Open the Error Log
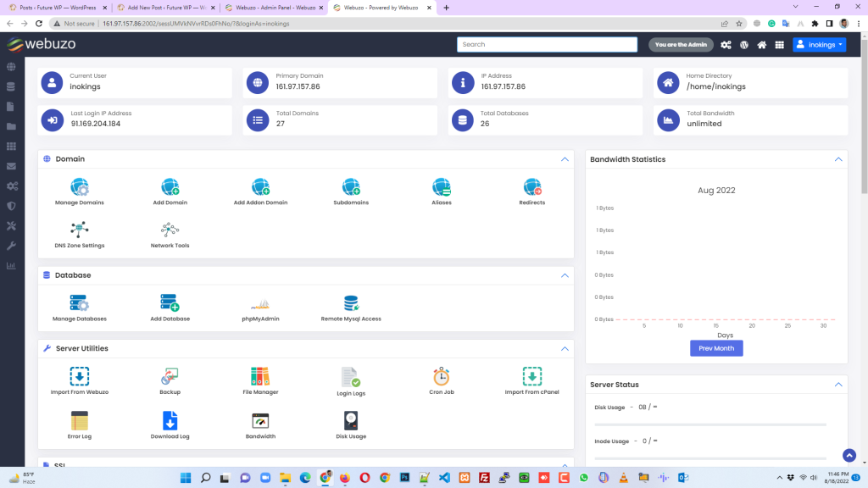 coord(79,425)
